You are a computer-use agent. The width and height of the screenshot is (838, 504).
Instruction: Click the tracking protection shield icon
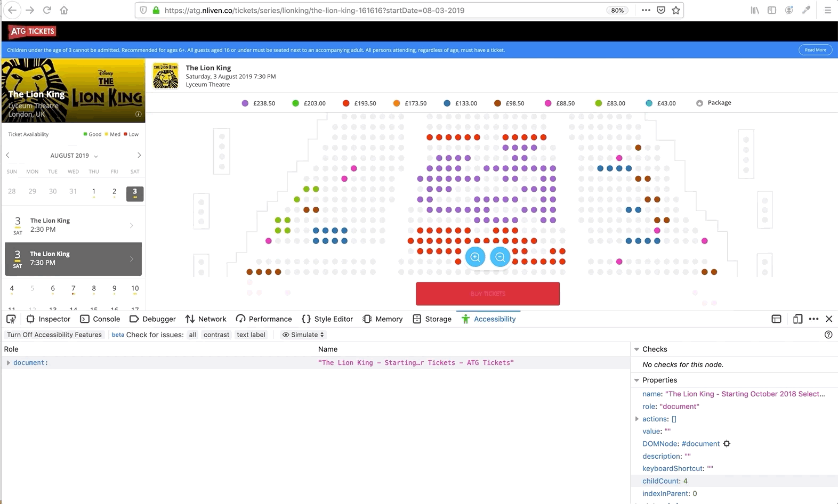[143, 10]
